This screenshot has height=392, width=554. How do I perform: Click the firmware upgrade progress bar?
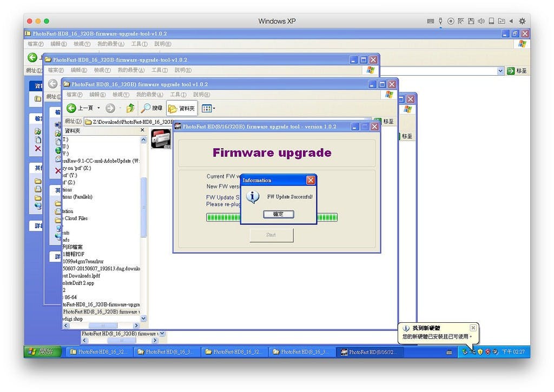pos(272,217)
